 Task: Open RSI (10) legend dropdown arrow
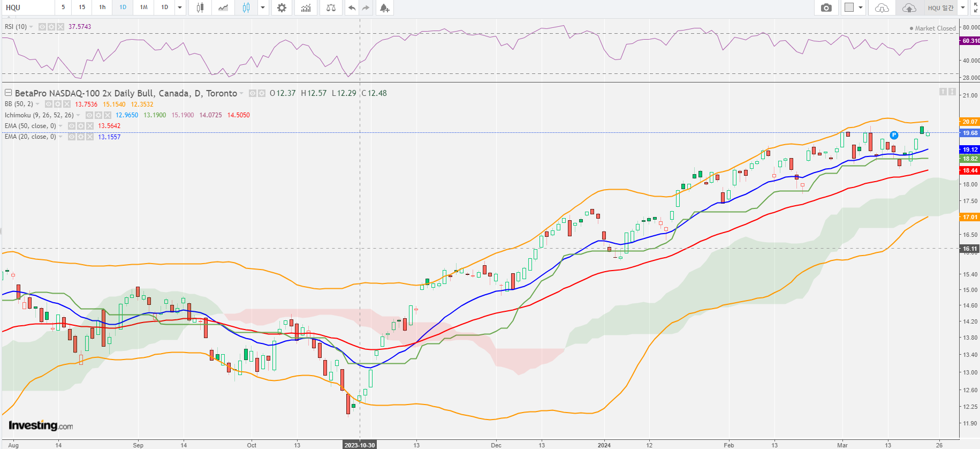pos(32,27)
